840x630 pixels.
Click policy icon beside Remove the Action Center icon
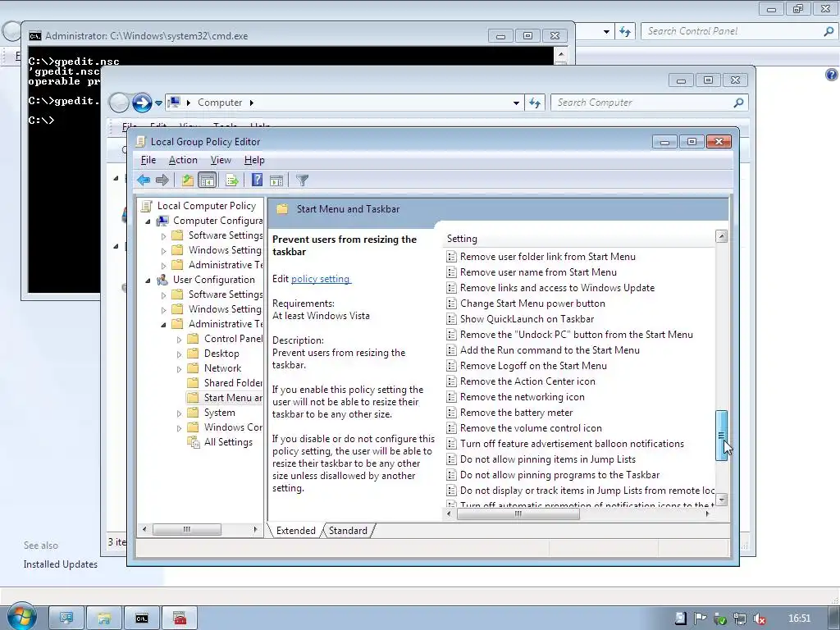[x=452, y=381]
